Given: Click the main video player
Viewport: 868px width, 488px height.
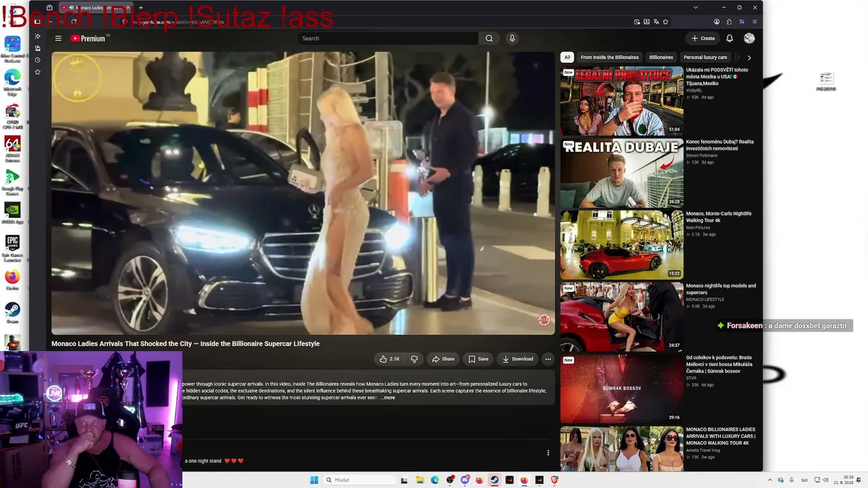Looking at the screenshot, I should pos(303,193).
